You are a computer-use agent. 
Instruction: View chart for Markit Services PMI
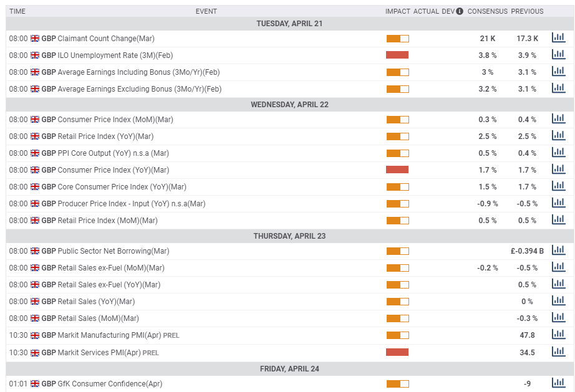(558, 352)
